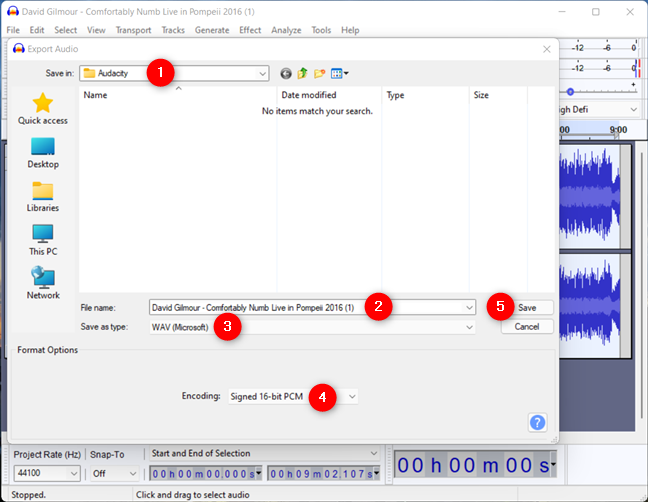Open the Tools menu
Screen dimensions: 648x502
(x=321, y=30)
